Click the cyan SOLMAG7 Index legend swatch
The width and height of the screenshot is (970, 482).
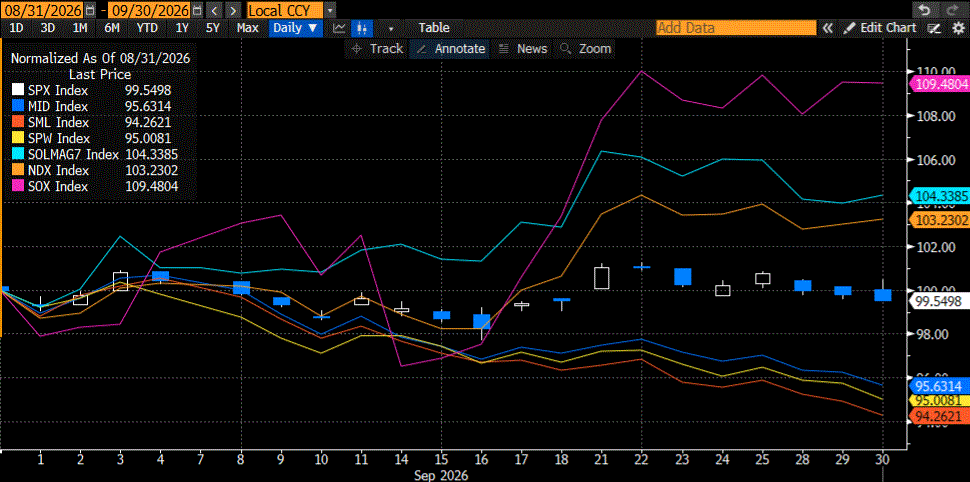pyautogui.click(x=17, y=154)
